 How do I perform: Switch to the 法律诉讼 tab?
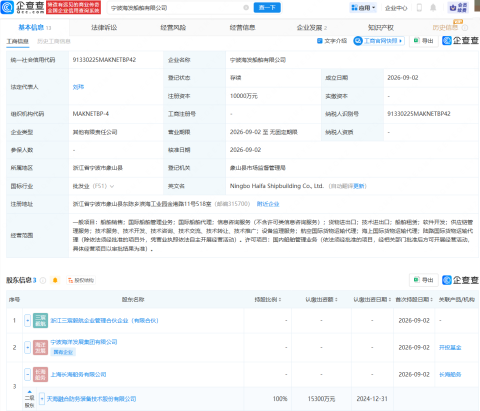104,28
